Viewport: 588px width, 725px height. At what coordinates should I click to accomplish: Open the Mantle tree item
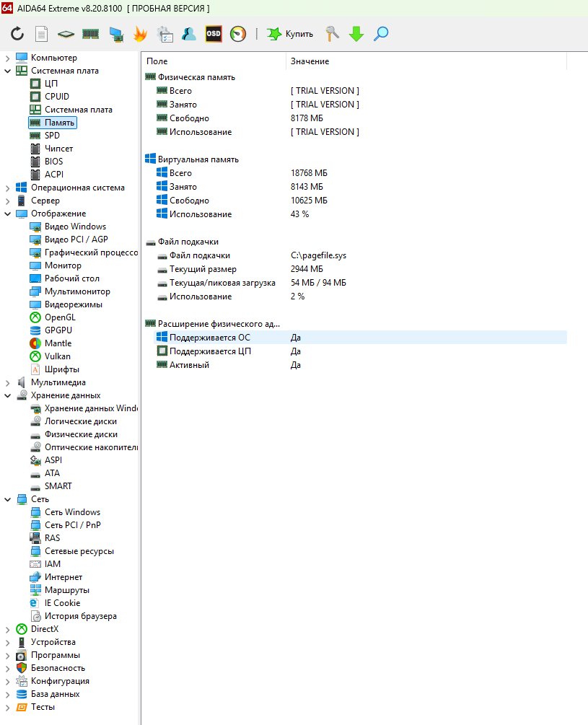point(58,343)
